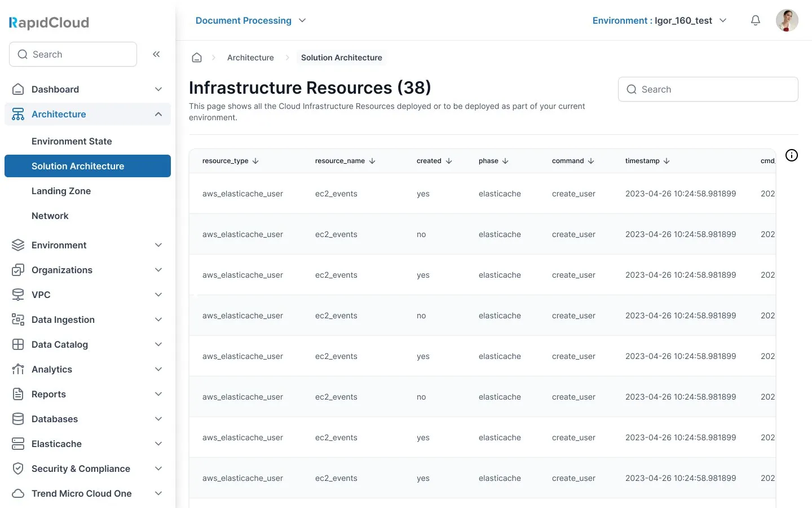Open the user profile avatar

pyautogui.click(x=787, y=20)
